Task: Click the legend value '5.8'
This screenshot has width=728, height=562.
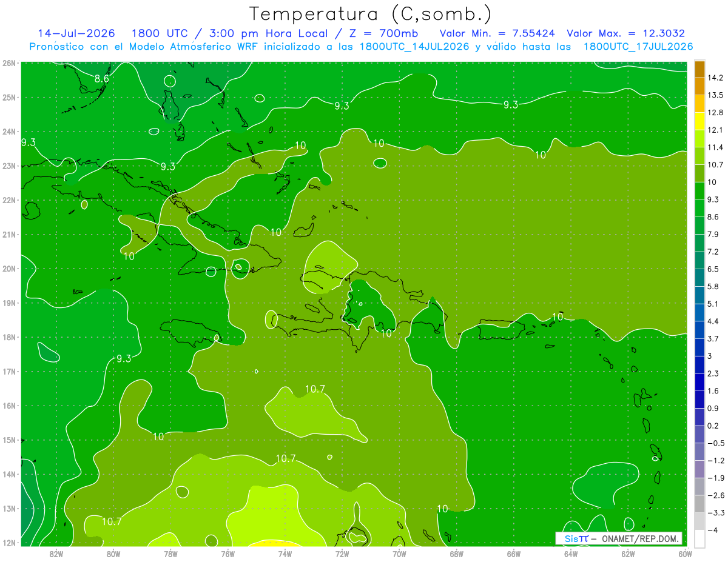Action: point(713,286)
